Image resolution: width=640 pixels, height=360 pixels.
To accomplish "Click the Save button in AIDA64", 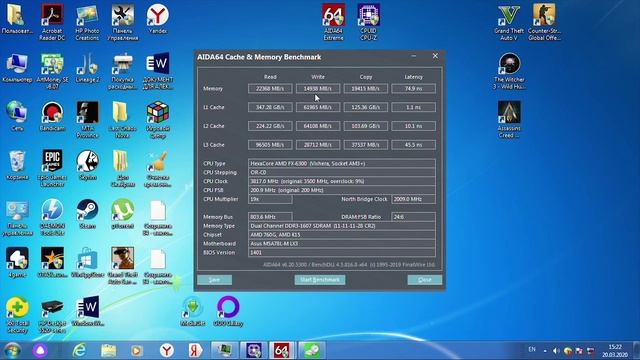I will (214, 280).
